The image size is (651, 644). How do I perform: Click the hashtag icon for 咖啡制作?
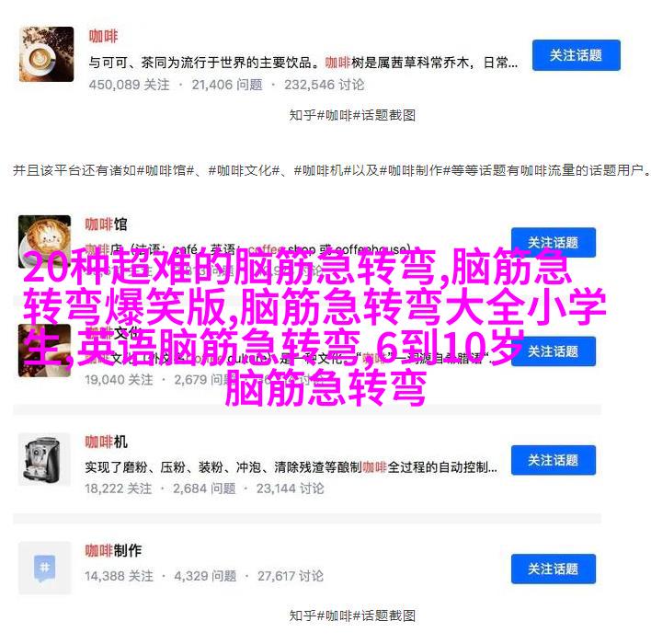click(x=44, y=568)
